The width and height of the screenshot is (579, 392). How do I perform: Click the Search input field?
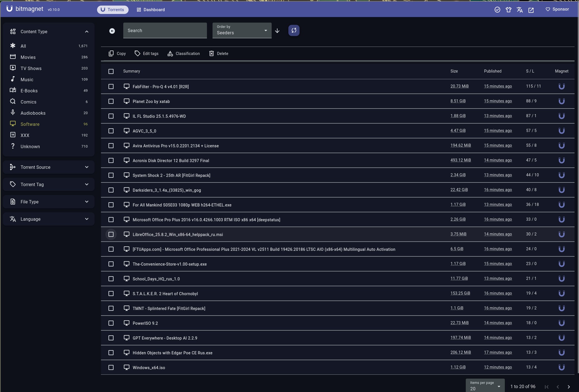[x=165, y=30]
